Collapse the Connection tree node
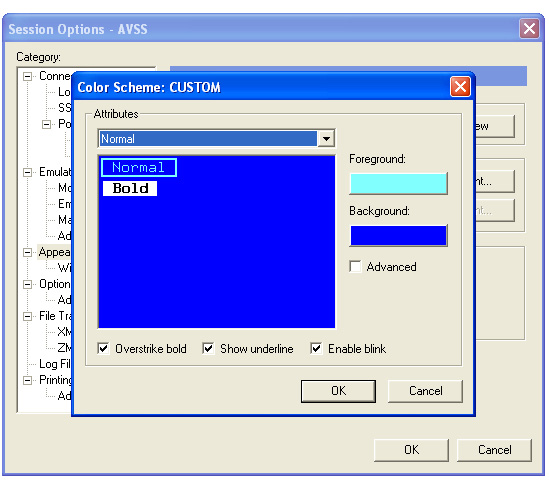Viewport: 549px width, 486px height. pyautogui.click(x=27, y=76)
